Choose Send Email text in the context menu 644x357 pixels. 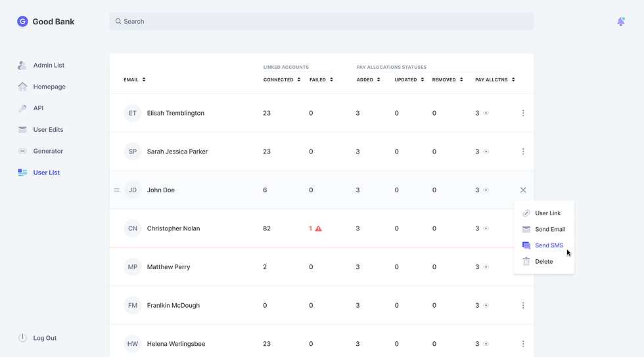(x=550, y=229)
